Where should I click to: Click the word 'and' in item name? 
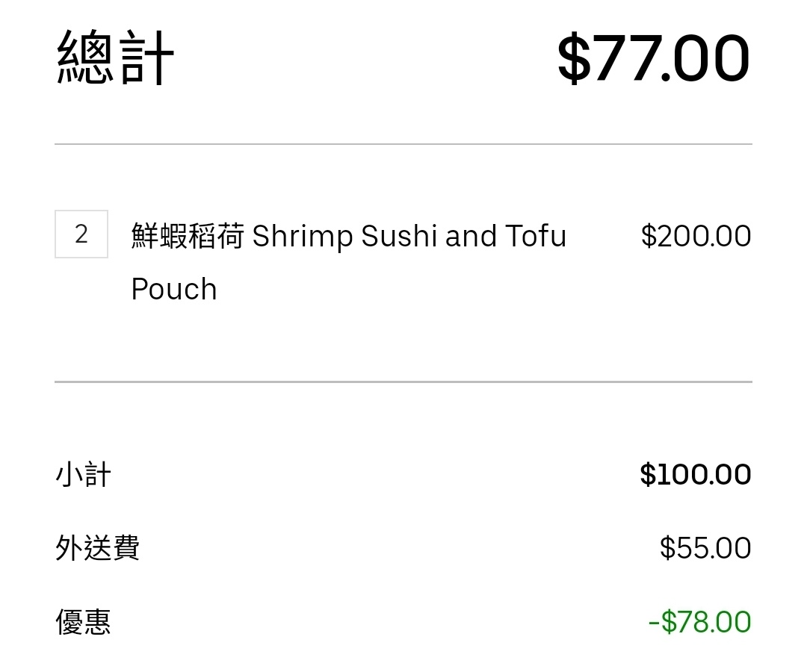pyautogui.click(x=471, y=236)
